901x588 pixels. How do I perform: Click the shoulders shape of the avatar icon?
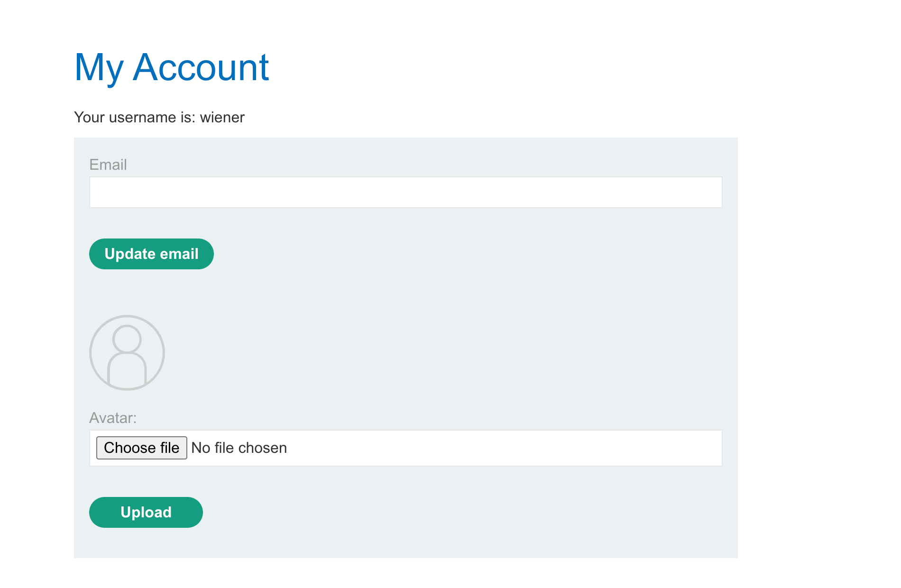click(127, 371)
